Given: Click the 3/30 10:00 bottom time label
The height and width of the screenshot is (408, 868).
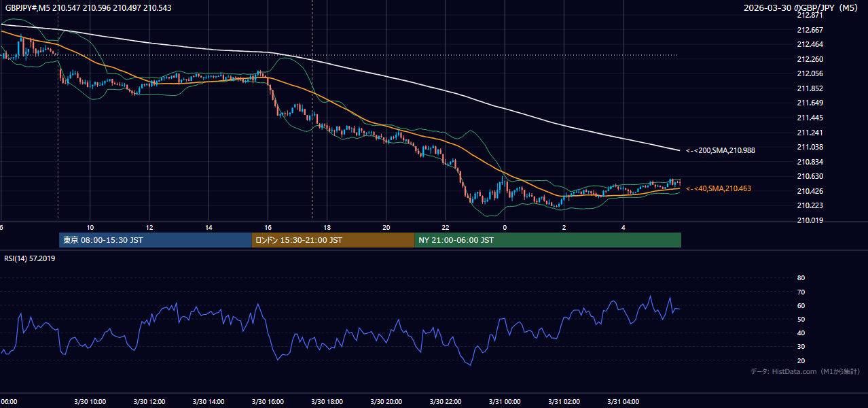Looking at the screenshot, I should [x=90, y=402].
